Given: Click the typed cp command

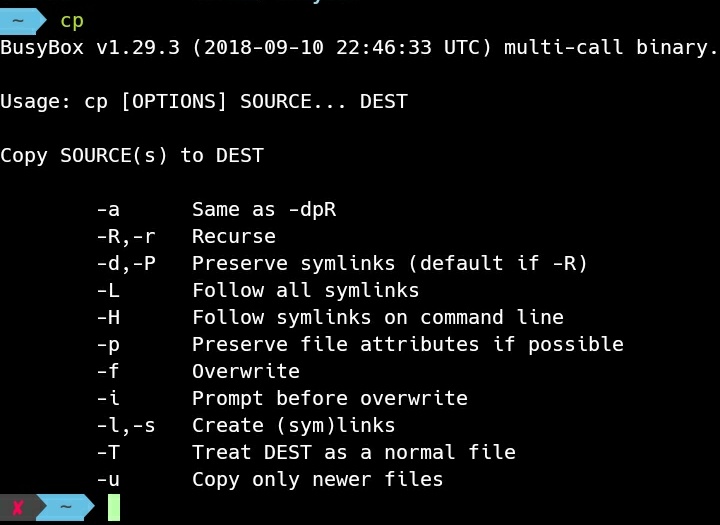Looking at the screenshot, I should (x=72, y=21).
